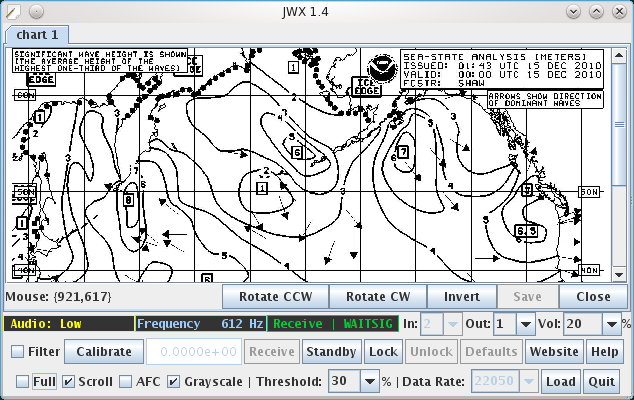634x400 pixels.
Task: Expand the Vol percentage dropdown
Action: coord(610,324)
